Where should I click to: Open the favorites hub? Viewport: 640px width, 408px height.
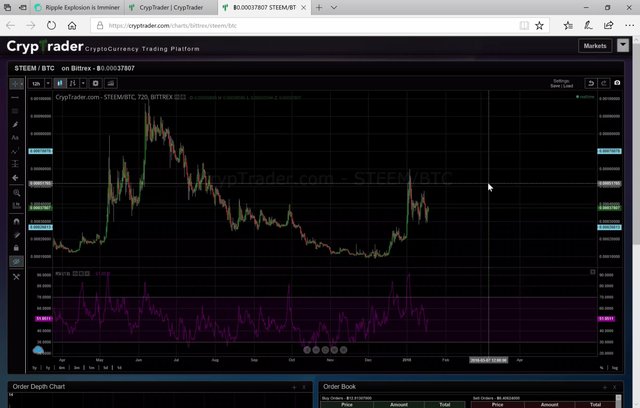coord(568,26)
